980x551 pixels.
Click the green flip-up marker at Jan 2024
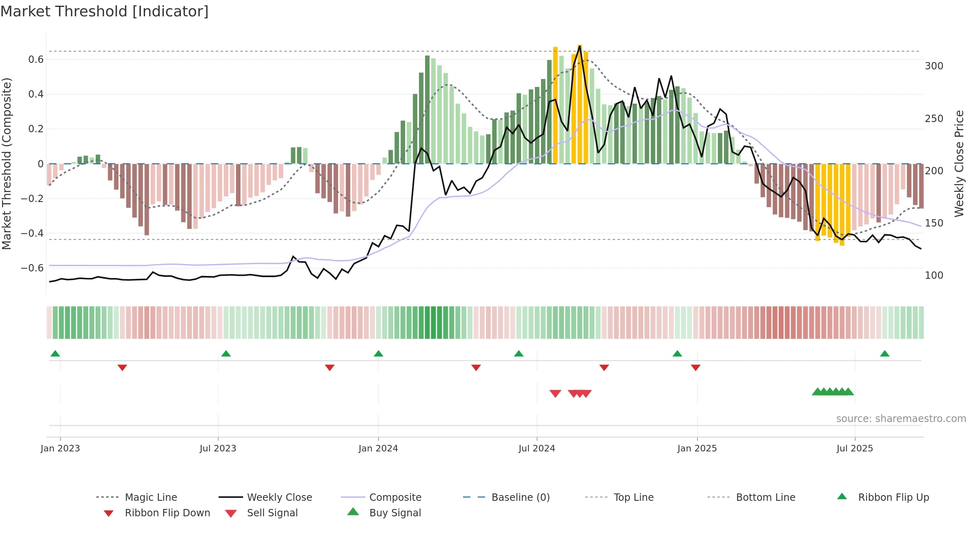point(379,353)
